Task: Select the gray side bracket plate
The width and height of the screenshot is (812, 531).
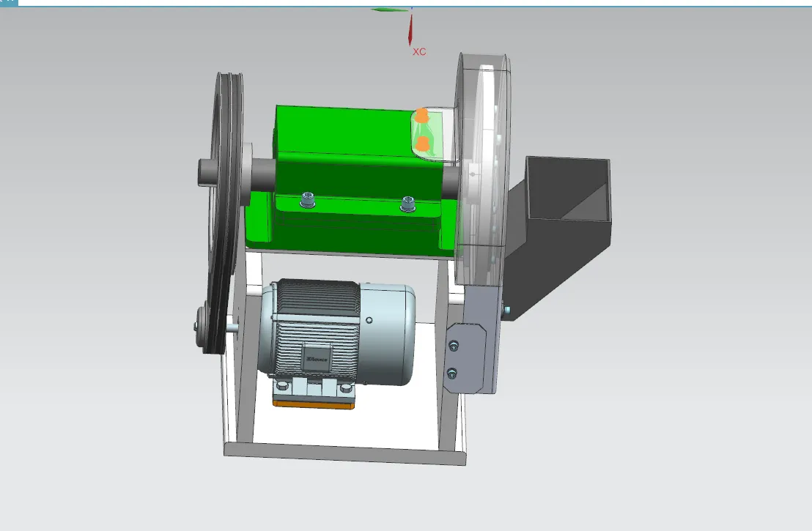Action: click(x=466, y=358)
